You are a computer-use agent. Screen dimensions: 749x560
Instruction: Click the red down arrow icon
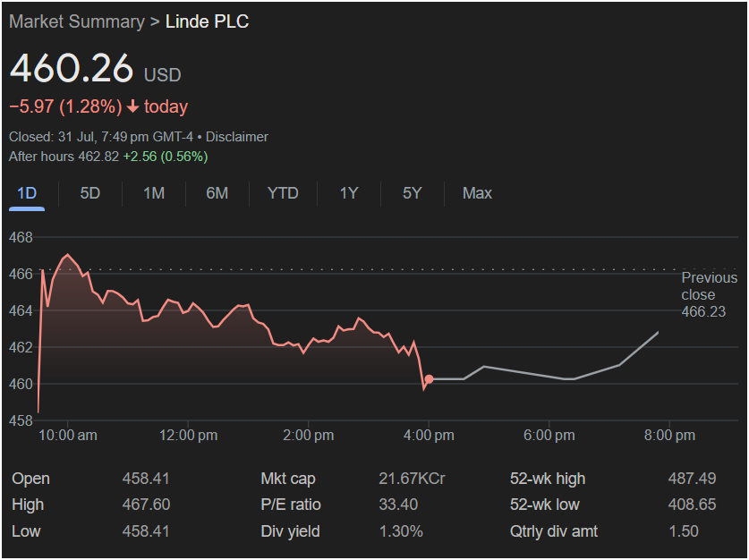pos(133,107)
